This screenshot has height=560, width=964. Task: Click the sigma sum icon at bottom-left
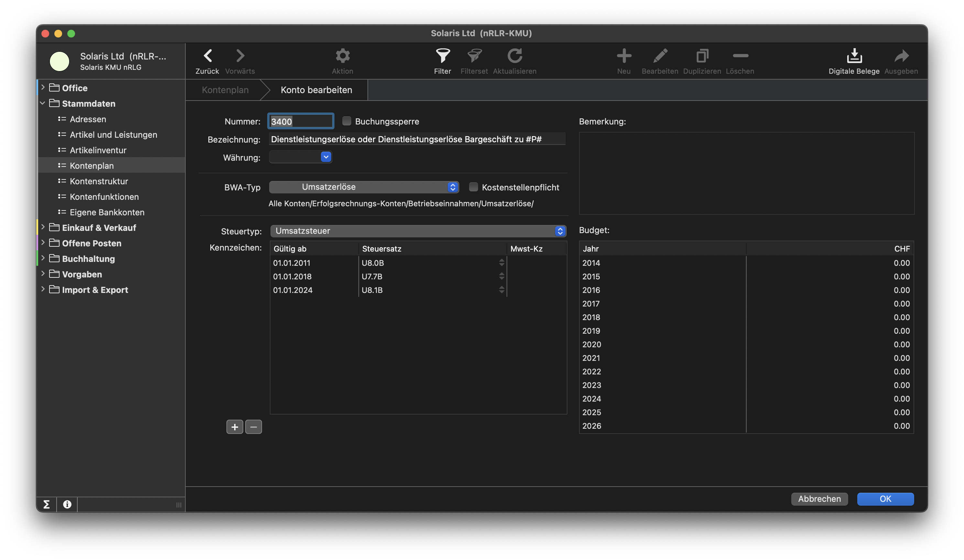[x=47, y=504]
